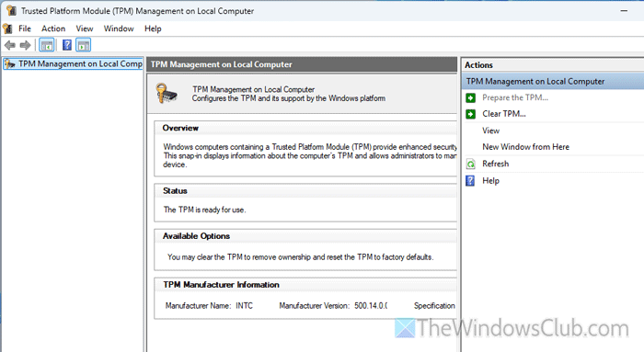Click the MMC key icon left of File menu

point(7,28)
